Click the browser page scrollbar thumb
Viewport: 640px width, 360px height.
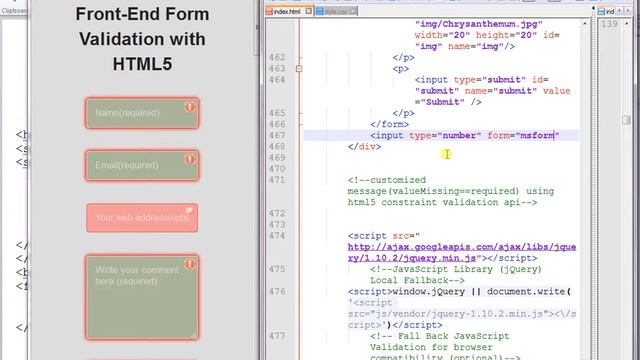[257, 28]
